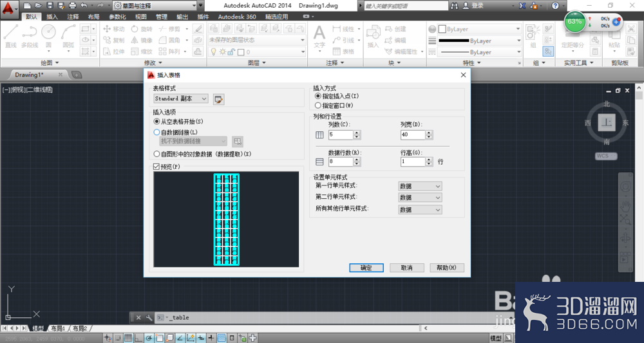Select the Arc (圆弧) tool
Viewport: 644px width, 343px height.
point(68,36)
